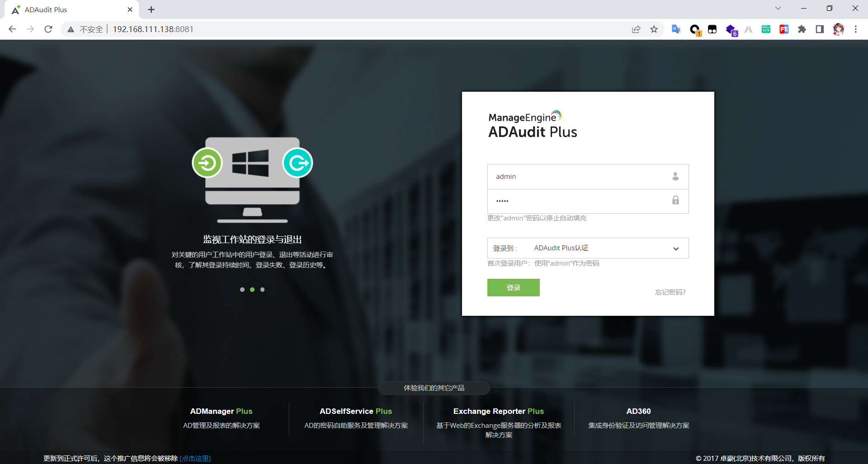
Task: Open the 登录到 authentication dropdown
Action: [x=588, y=248]
